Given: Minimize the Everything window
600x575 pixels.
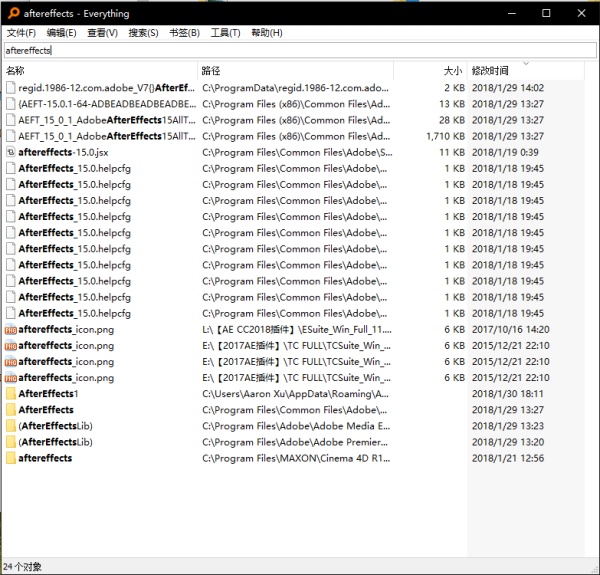Looking at the screenshot, I should 512,13.
